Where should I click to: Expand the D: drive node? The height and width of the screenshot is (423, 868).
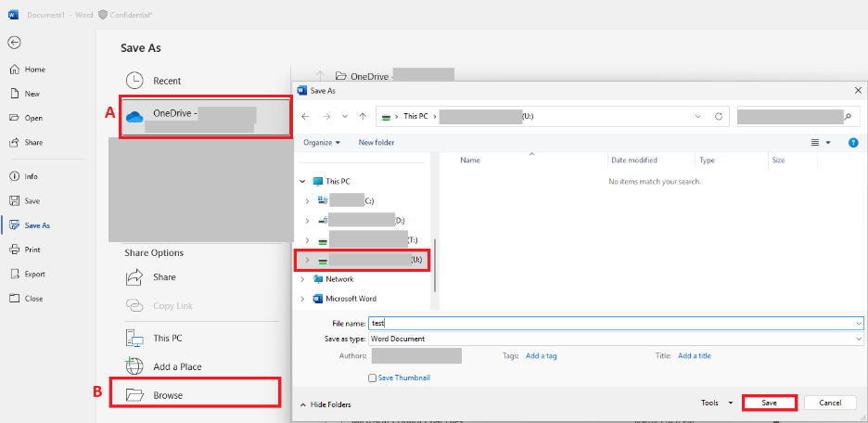click(307, 221)
